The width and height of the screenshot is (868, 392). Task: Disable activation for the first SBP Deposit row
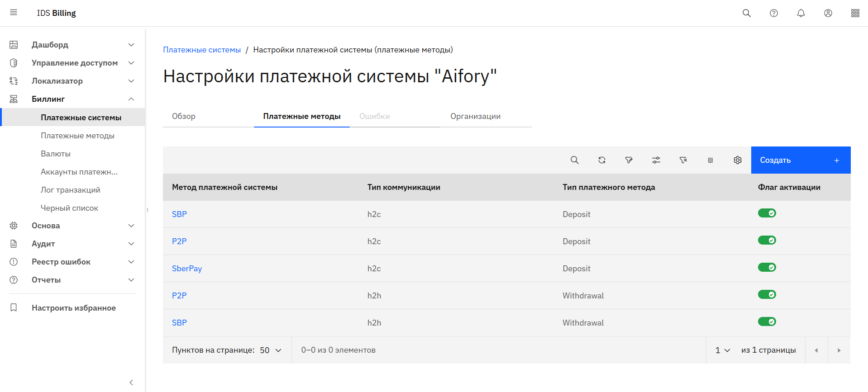pyautogui.click(x=767, y=213)
